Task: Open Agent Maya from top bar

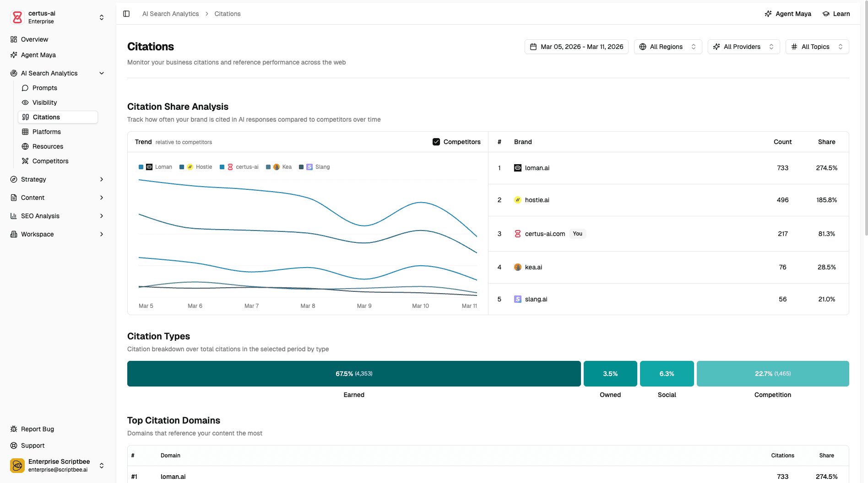Action: [788, 14]
